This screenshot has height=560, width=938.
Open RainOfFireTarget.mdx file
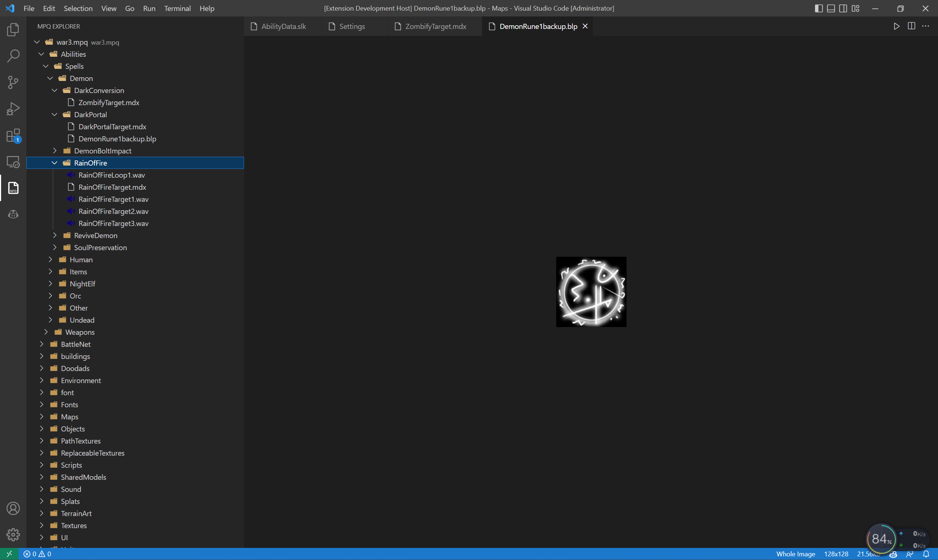[x=135, y=187]
